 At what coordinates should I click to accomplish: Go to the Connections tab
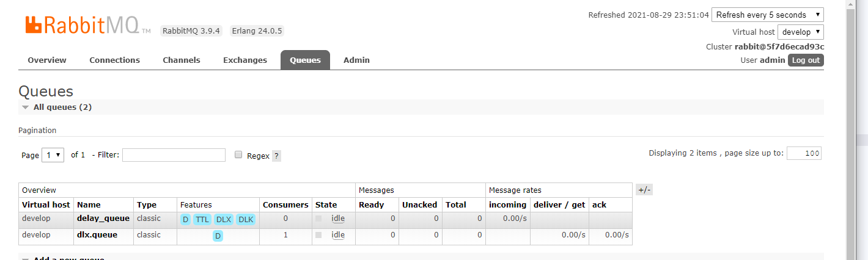(x=114, y=60)
